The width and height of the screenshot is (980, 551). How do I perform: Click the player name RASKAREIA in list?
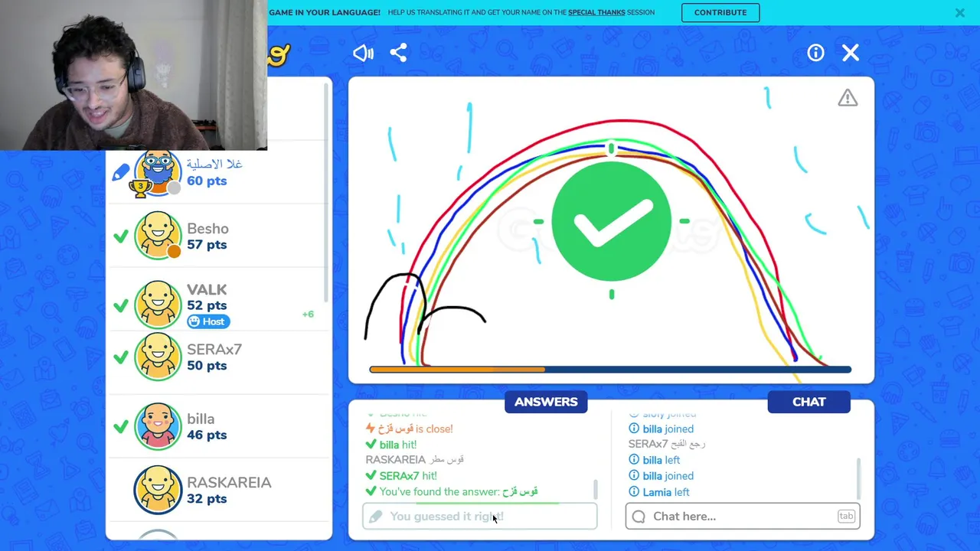tap(229, 483)
